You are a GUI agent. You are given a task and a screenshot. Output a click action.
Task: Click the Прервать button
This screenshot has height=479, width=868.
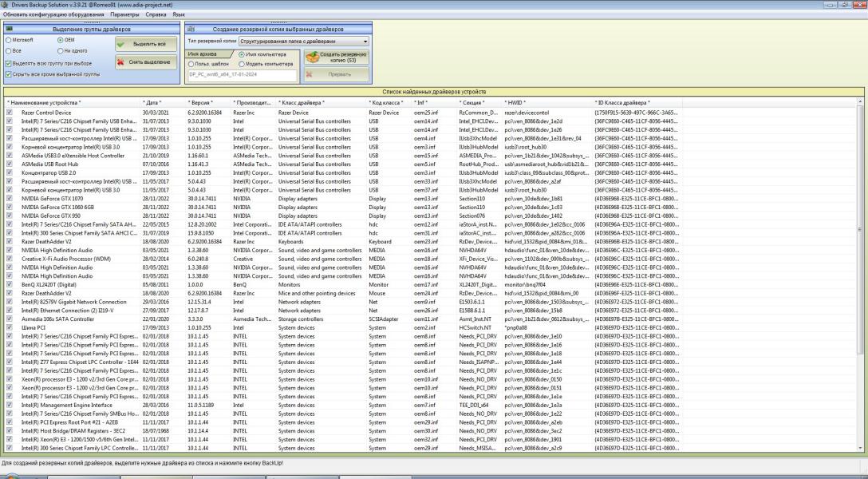coord(336,74)
